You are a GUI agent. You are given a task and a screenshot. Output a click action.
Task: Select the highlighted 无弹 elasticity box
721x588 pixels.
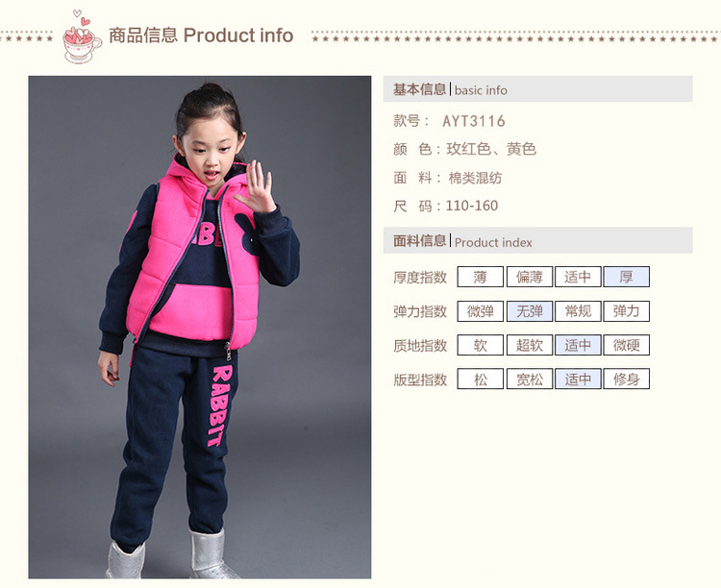(530, 311)
